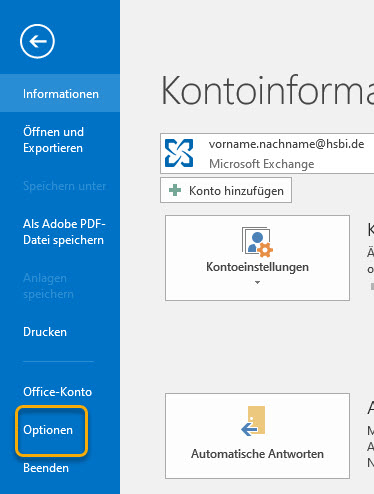Viewport: 374px width, 494px height.
Task: Click the green plus icon
Action: click(x=175, y=190)
